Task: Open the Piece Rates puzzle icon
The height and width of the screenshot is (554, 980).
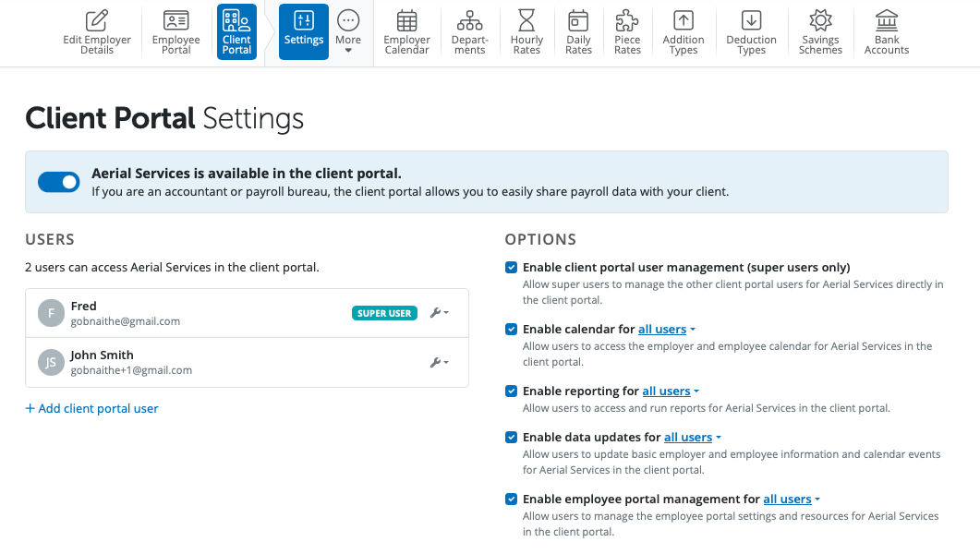Action: click(627, 20)
